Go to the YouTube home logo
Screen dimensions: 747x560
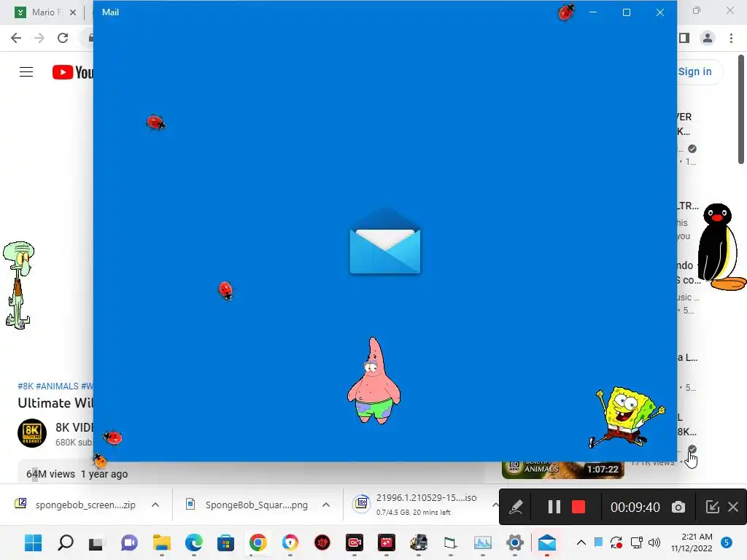[x=72, y=72]
